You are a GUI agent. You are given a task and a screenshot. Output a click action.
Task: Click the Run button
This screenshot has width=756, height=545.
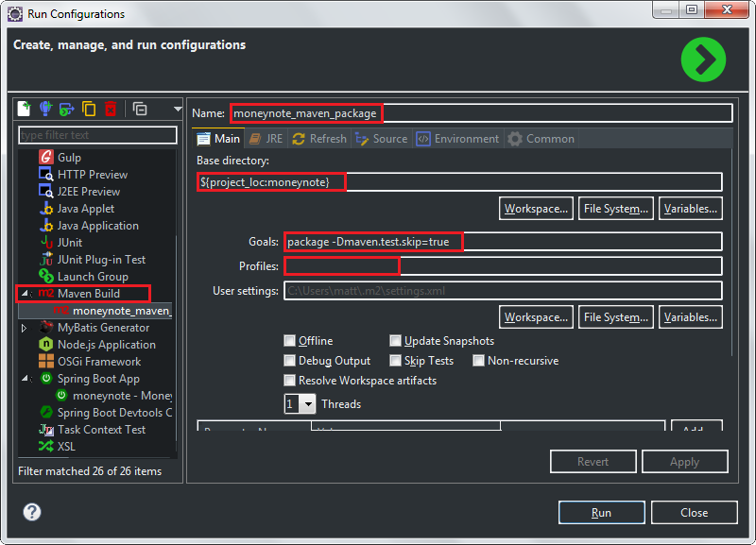click(601, 513)
